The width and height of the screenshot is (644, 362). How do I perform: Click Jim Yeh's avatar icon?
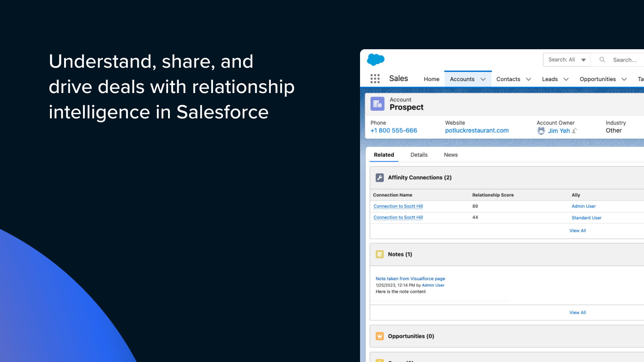541,131
